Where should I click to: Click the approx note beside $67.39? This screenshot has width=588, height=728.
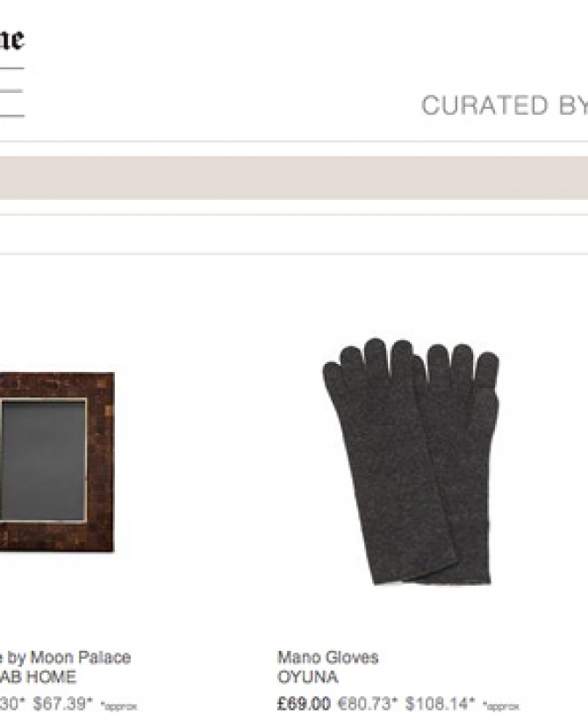point(118,707)
